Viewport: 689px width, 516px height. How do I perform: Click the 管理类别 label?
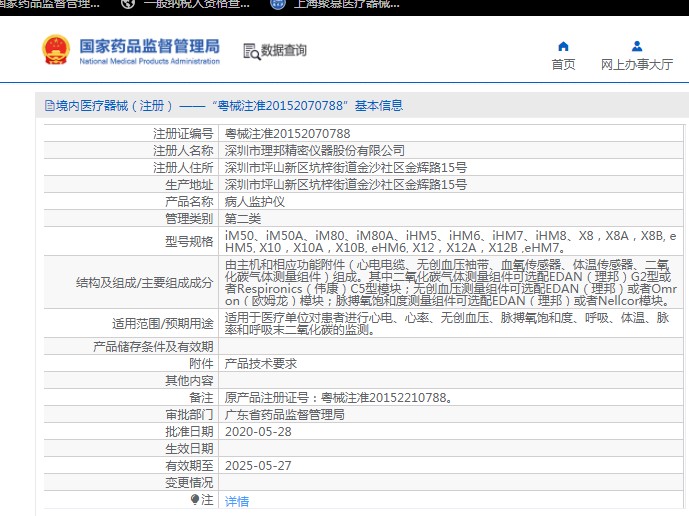[189, 218]
